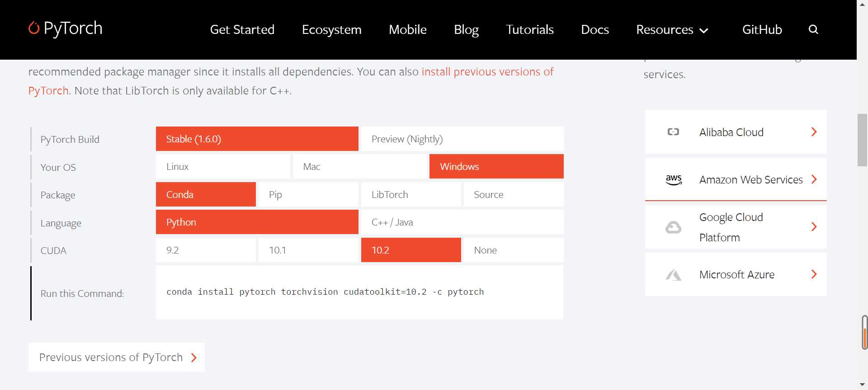Open the Amazon Web Services card
Screen dimensions: 868x390
(x=736, y=179)
